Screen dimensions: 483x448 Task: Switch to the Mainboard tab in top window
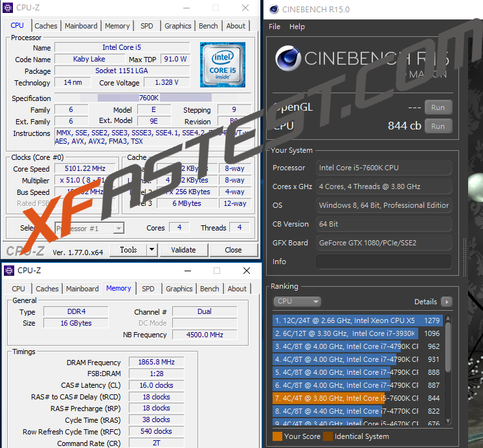point(81,26)
